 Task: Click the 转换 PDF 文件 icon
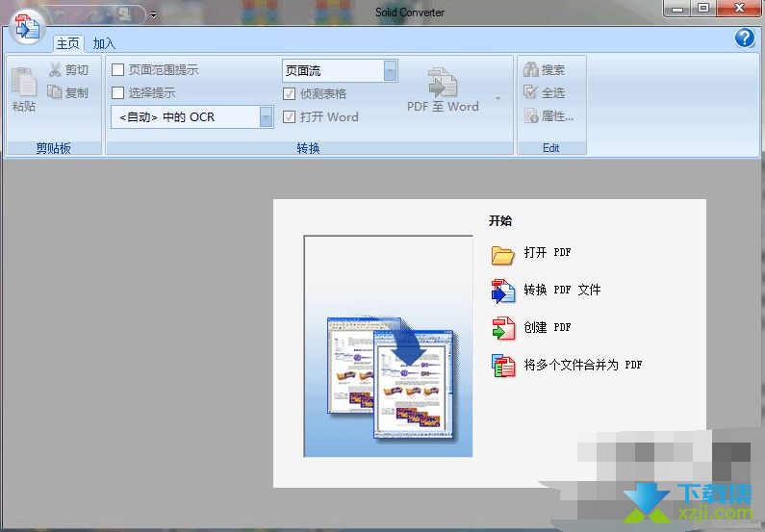click(503, 291)
